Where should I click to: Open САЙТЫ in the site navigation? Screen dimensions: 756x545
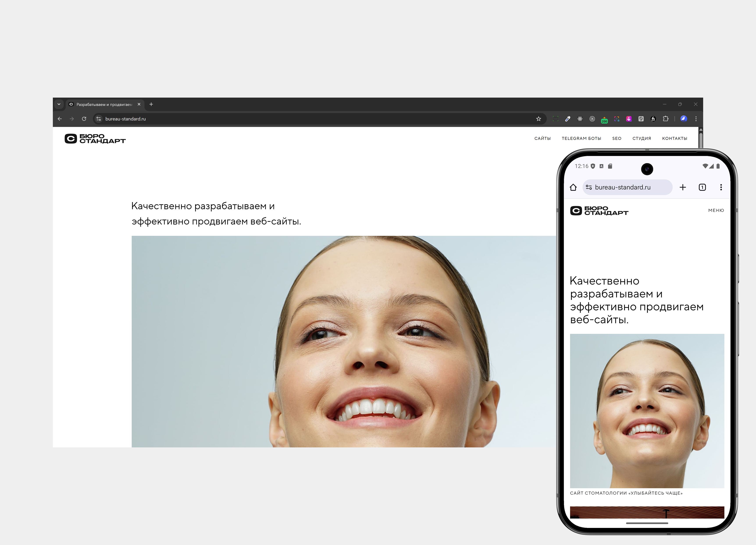(542, 138)
